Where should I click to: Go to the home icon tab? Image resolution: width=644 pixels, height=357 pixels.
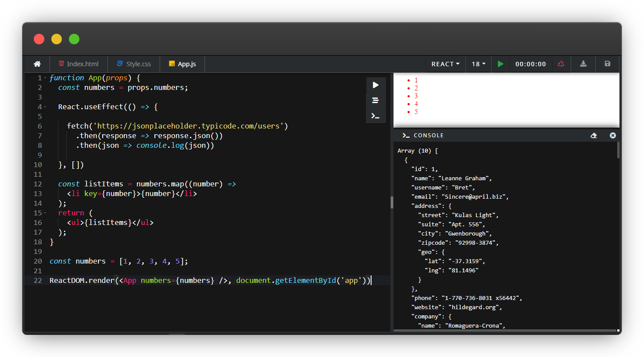point(37,64)
